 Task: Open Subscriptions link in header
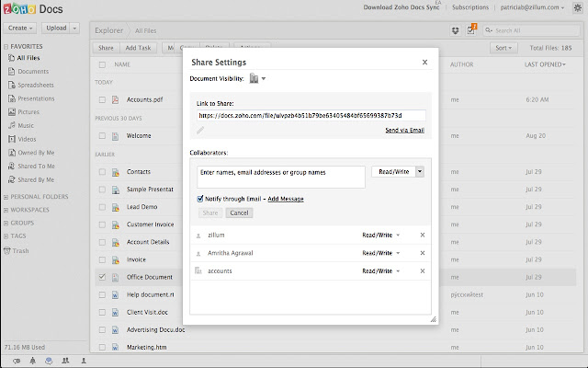[470, 7]
